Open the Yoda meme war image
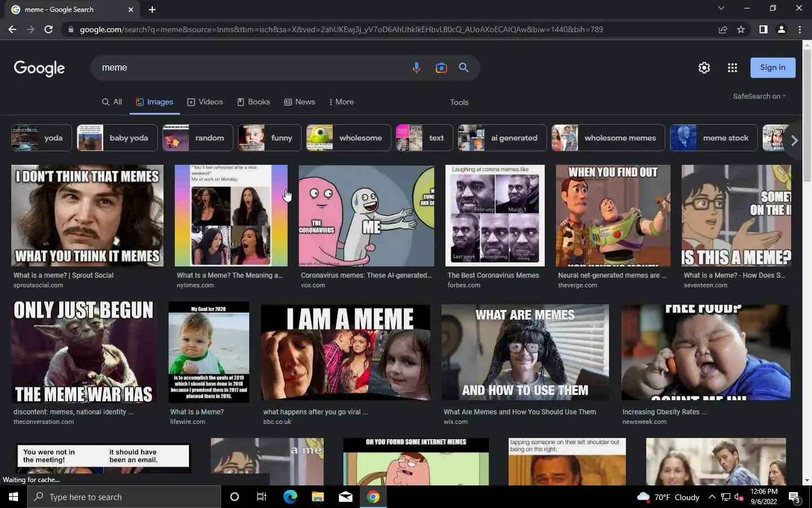 84,352
